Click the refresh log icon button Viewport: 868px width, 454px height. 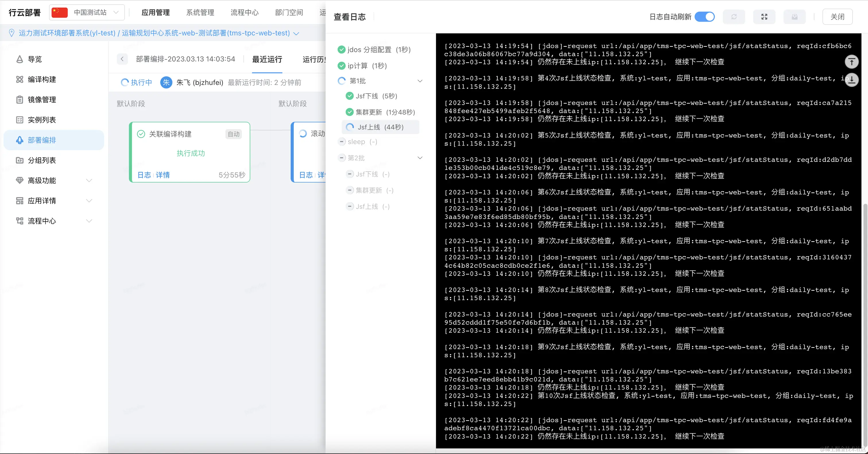734,17
